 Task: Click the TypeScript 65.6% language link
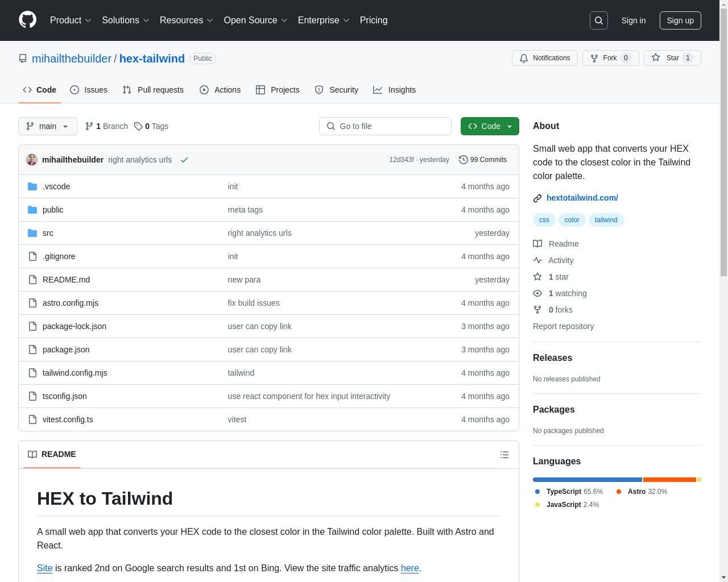[569, 492]
